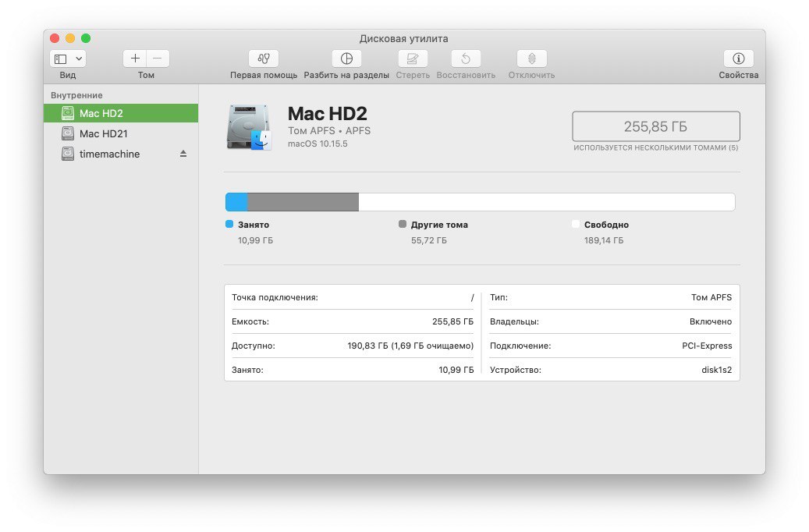The image size is (809, 532).
Task: Click the Первая помощь label
Action: click(264, 75)
